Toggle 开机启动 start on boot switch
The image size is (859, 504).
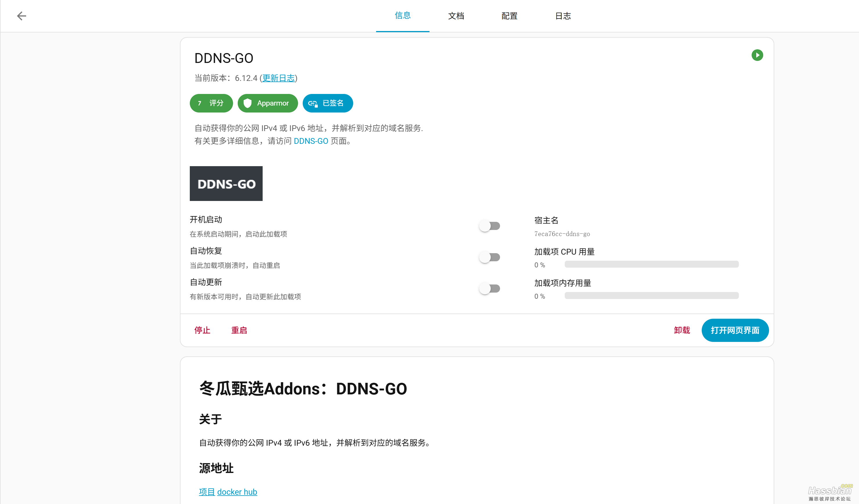click(x=490, y=226)
